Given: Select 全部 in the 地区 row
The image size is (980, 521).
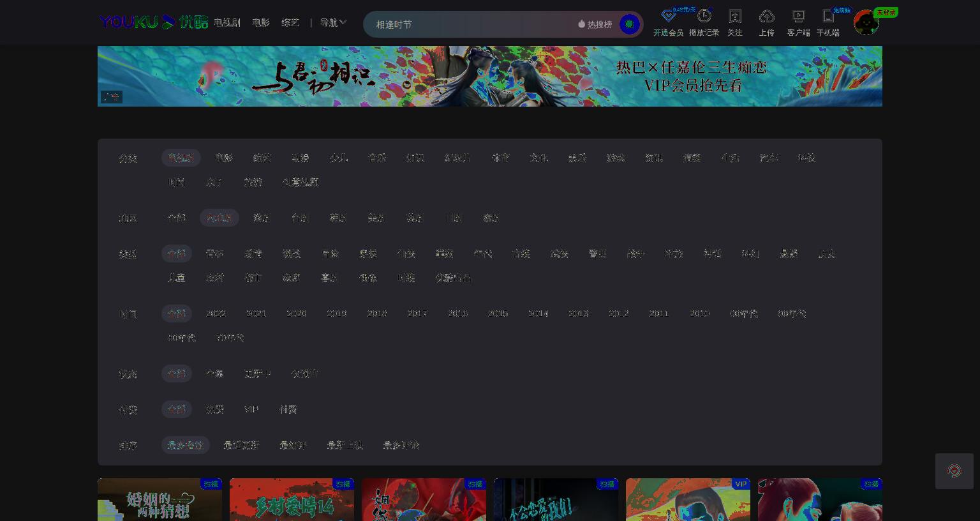Looking at the screenshot, I should point(177,218).
